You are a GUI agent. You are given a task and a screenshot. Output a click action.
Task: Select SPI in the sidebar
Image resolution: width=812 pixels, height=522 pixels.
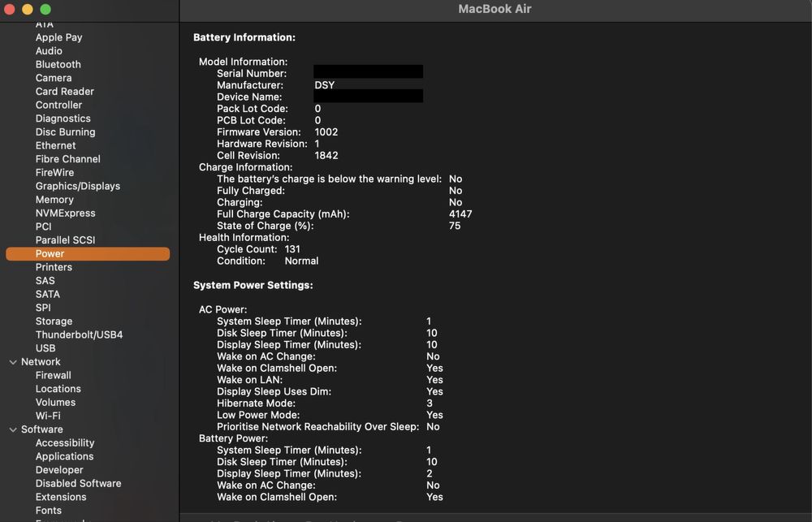(43, 308)
